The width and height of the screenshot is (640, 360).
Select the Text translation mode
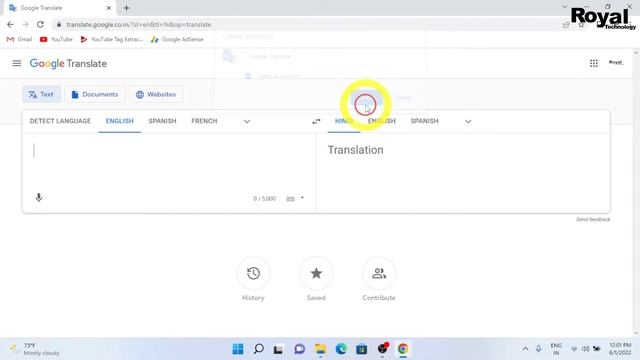coord(42,94)
